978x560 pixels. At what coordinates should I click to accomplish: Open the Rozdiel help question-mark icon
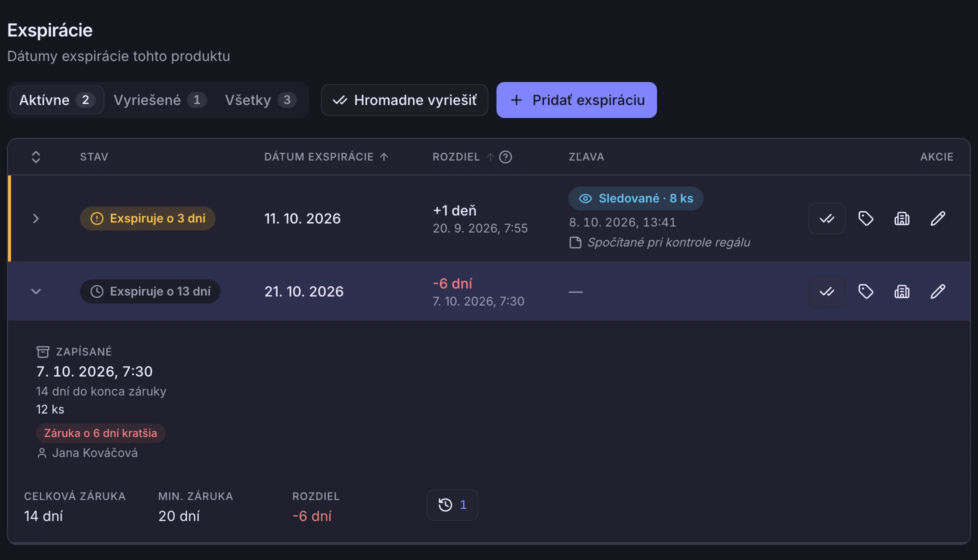505,157
